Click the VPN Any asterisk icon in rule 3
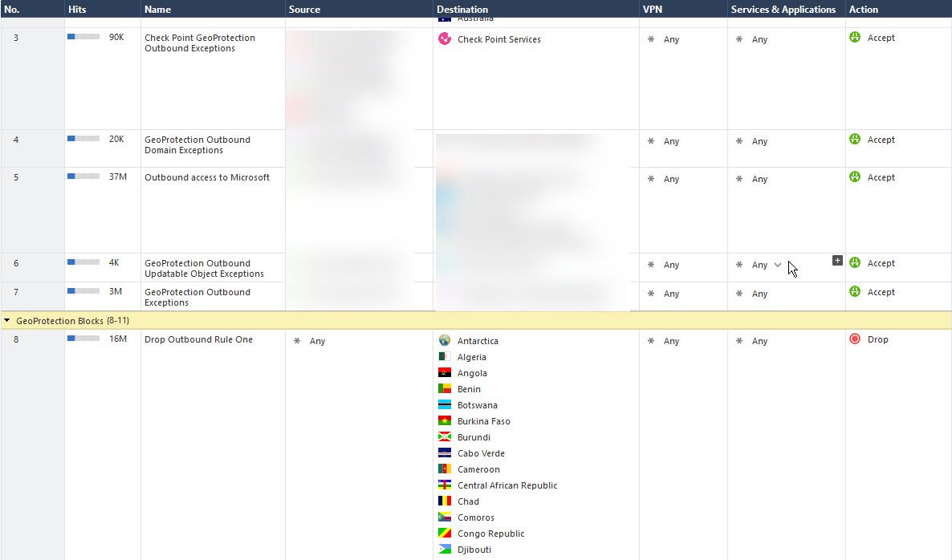This screenshot has height=560, width=952. point(651,39)
